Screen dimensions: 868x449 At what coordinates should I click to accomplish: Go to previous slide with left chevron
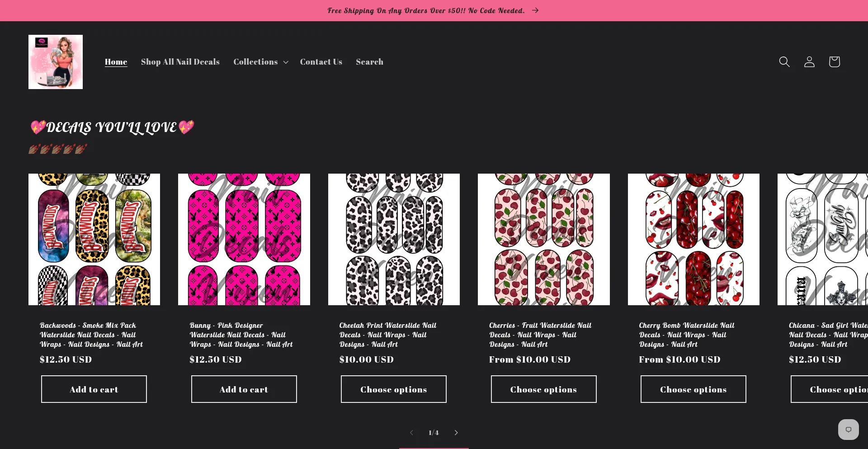pyautogui.click(x=411, y=433)
